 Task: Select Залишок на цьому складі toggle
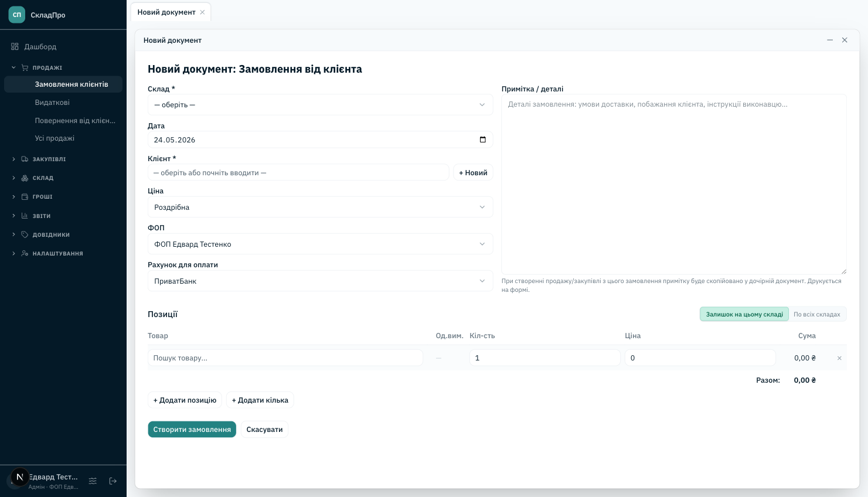click(744, 314)
